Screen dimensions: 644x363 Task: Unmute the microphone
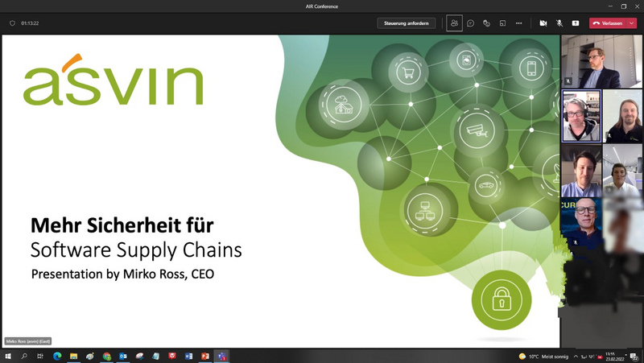[x=559, y=23]
